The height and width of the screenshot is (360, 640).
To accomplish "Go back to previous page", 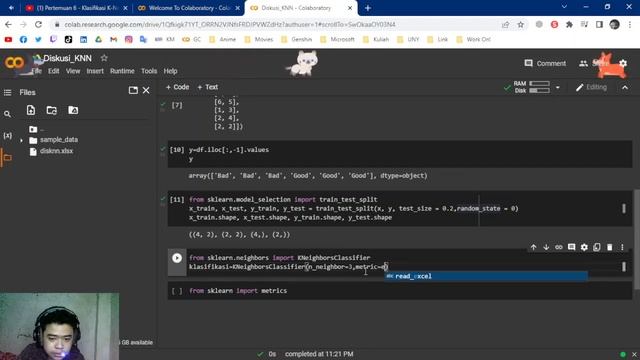I will 8,24.
